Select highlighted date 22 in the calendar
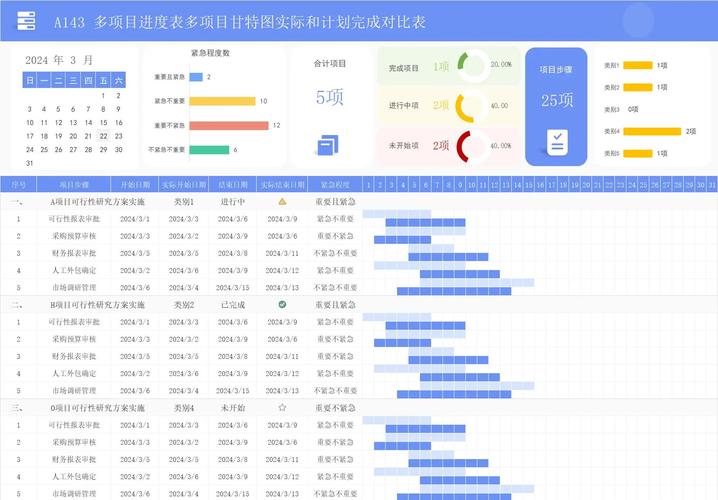Image resolution: width=718 pixels, height=500 pixels. tap(103, 136)
